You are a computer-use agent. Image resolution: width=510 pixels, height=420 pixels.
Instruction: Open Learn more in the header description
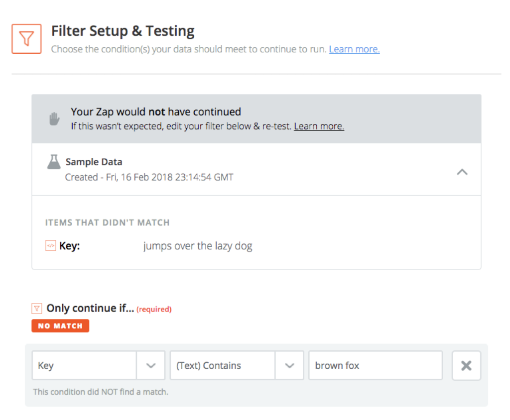tap(354, 49)
